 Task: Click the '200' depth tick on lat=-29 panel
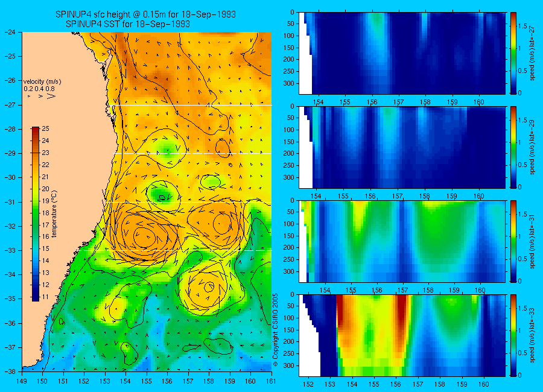288,153
